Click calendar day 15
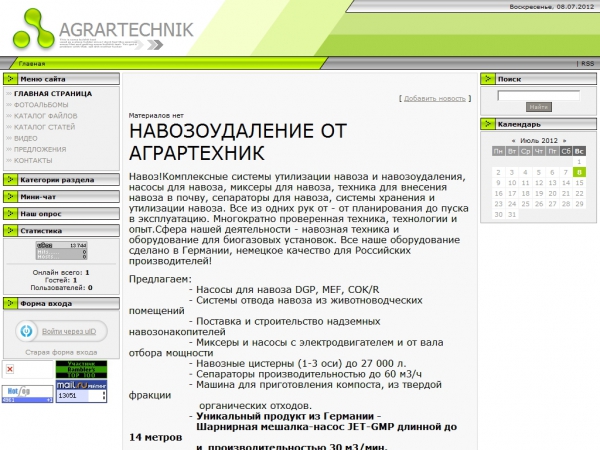 [x=579, y=183]
